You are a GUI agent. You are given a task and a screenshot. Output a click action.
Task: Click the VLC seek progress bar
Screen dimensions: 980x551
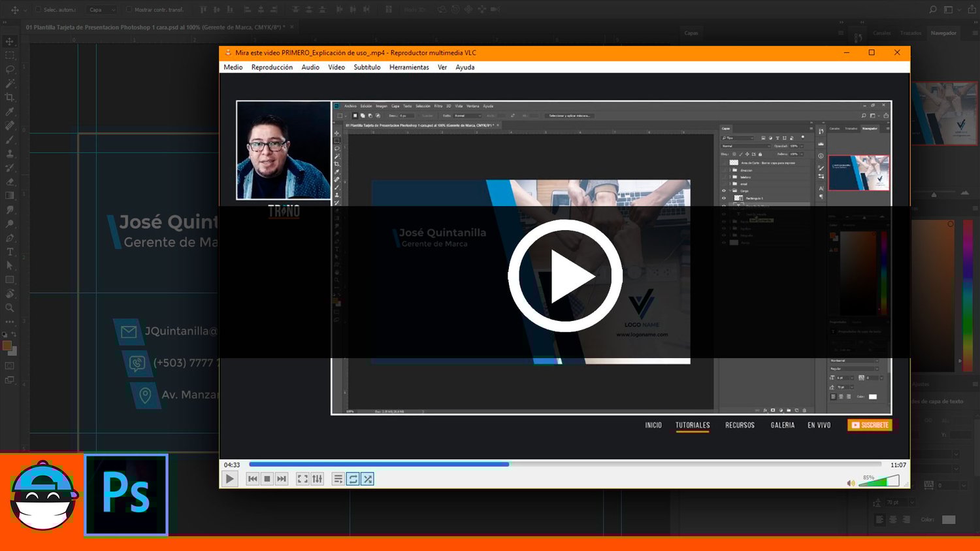pyautogui.click(x=565, y=465)
